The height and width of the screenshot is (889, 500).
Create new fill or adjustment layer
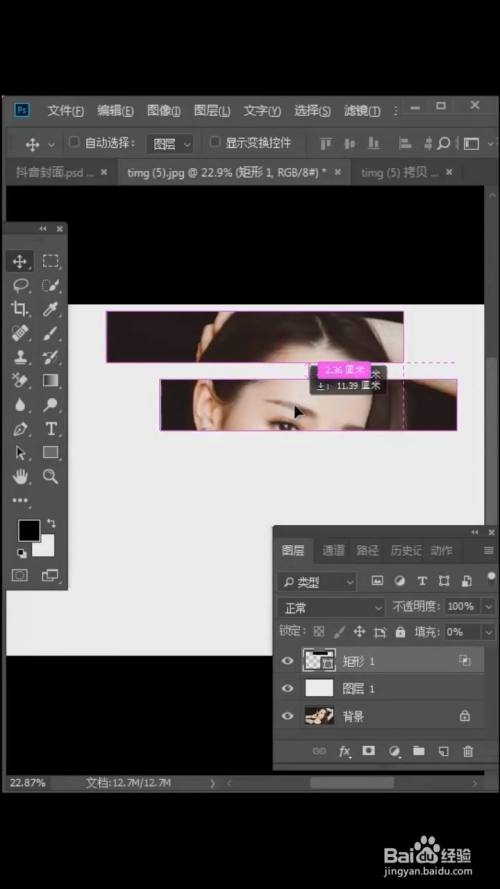tap(394, 751)
